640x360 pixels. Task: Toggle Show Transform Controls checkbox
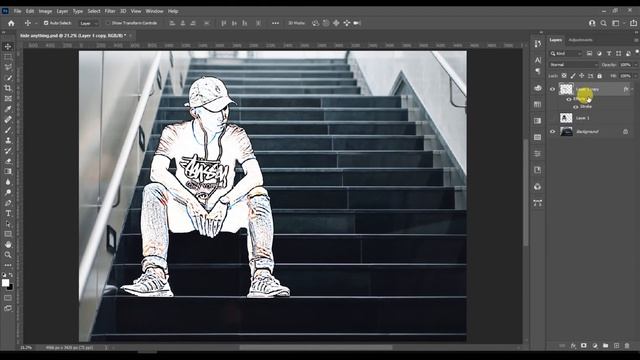[x=108, y=23]
